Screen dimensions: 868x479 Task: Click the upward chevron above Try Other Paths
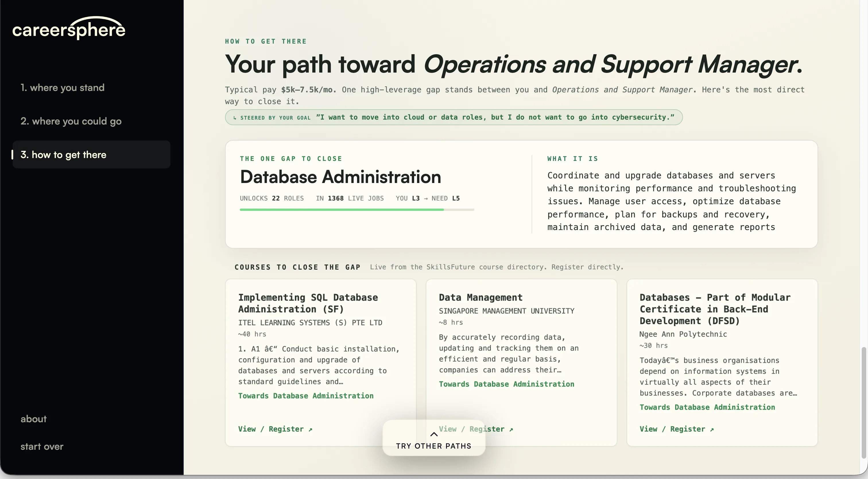point(434,434)
